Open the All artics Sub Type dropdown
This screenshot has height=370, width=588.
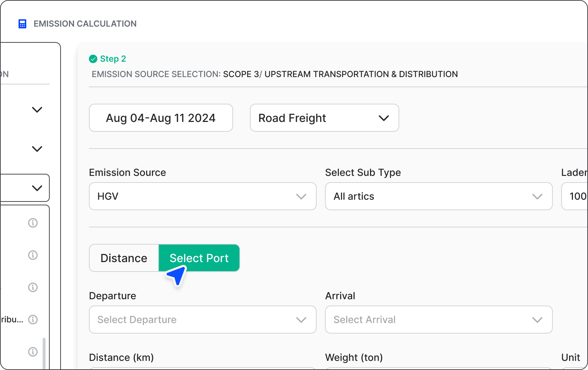[439, 196]
